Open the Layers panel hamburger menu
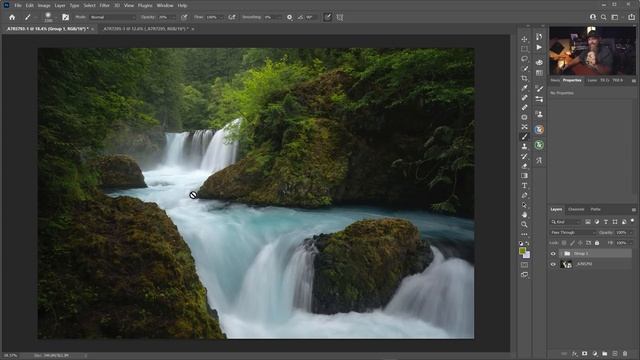Image resolution: width=640 pixels, height=360 pixels. point(633,209)
